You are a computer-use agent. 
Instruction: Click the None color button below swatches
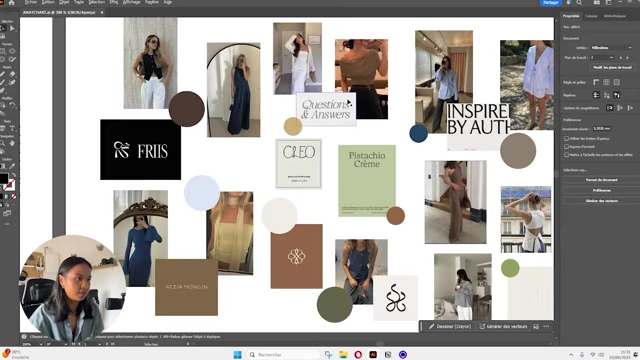tap(13, 196)
